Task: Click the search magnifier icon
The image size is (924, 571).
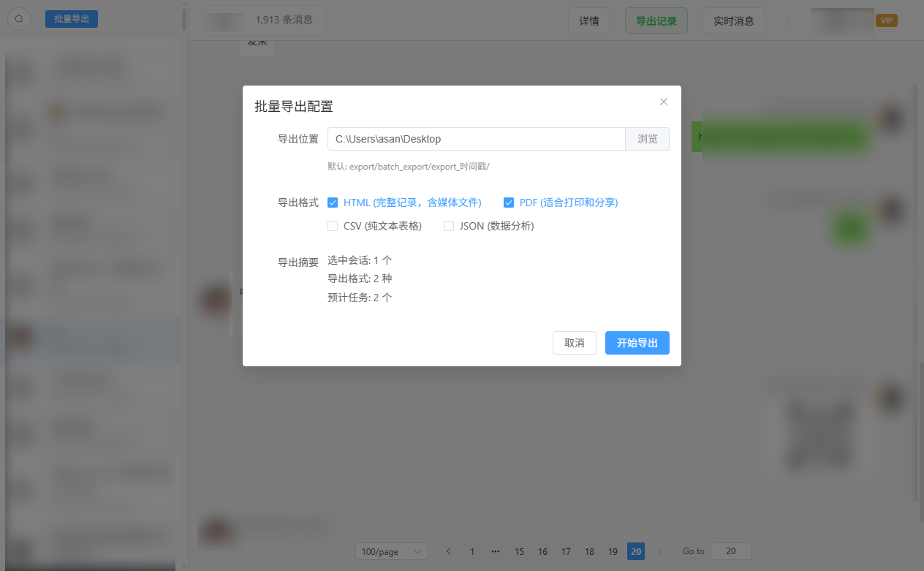Action: point(19,19)
